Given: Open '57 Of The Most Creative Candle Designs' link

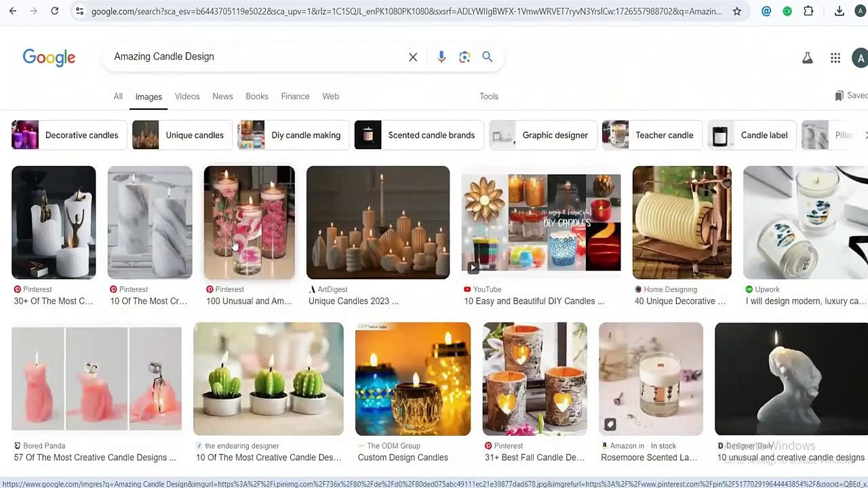Looking at the screenshot, I should (95, 457).
